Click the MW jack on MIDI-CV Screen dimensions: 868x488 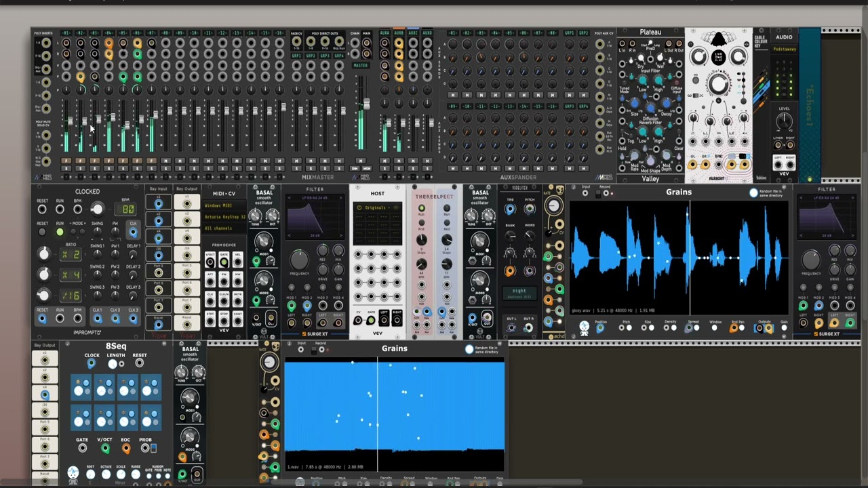pos(238,280)
